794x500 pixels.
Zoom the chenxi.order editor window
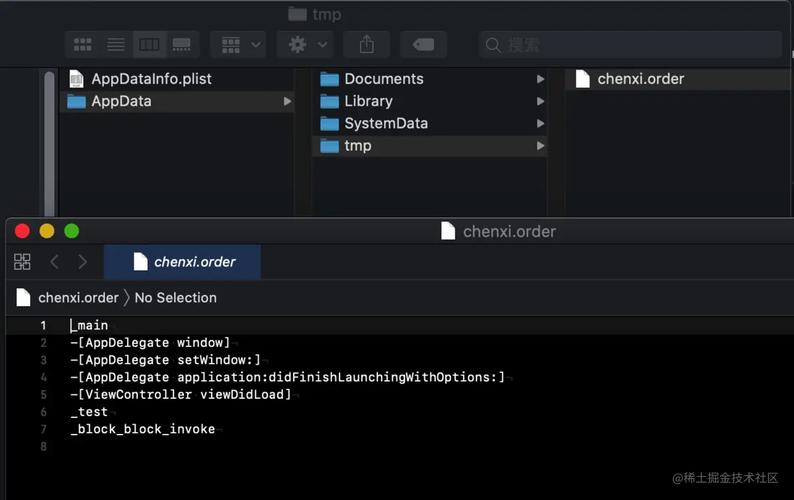point(72,231)
